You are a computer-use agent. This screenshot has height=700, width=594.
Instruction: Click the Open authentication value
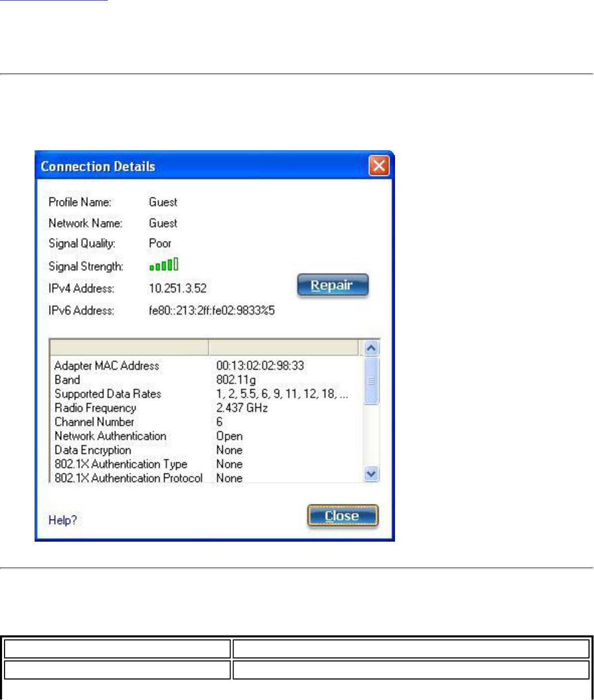pos(230,436)
